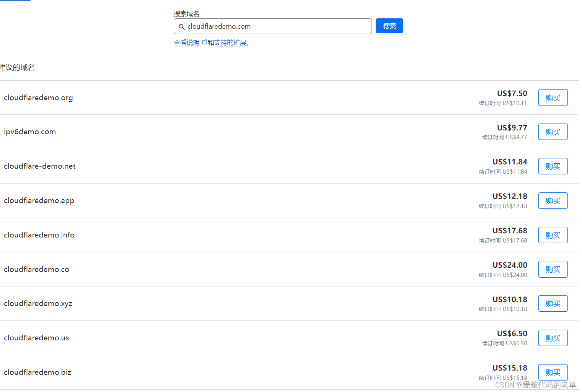The image size is (582, 392).
Task: Click the US$17.68 bold price
Action: point(510,231)
